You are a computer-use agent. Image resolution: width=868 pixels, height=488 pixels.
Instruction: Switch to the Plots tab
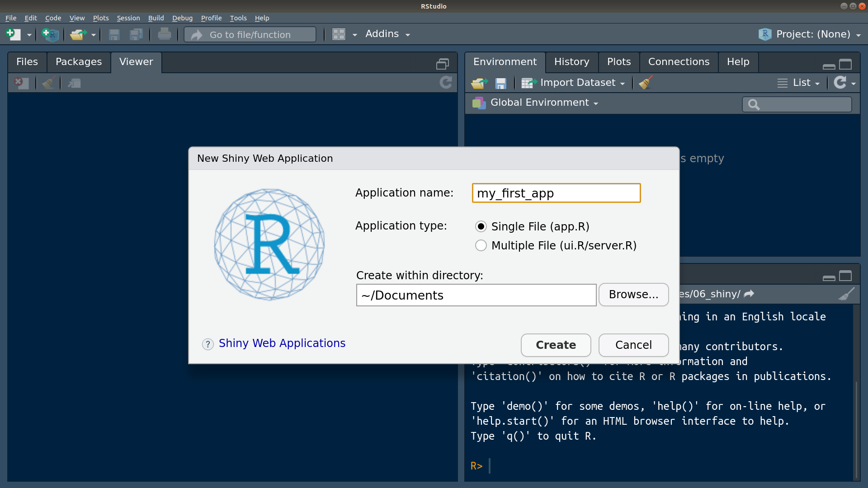click(619, 62)
